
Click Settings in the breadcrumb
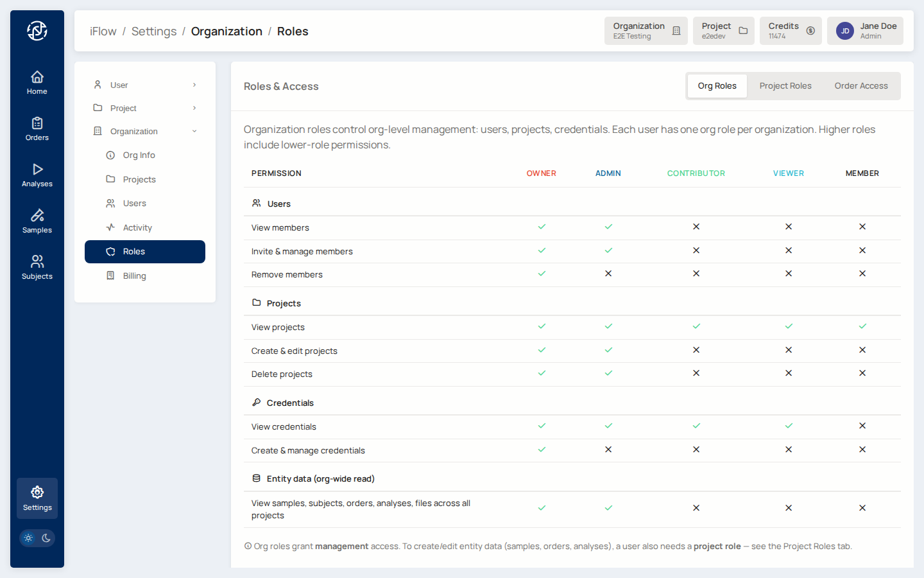click(154, 31)
